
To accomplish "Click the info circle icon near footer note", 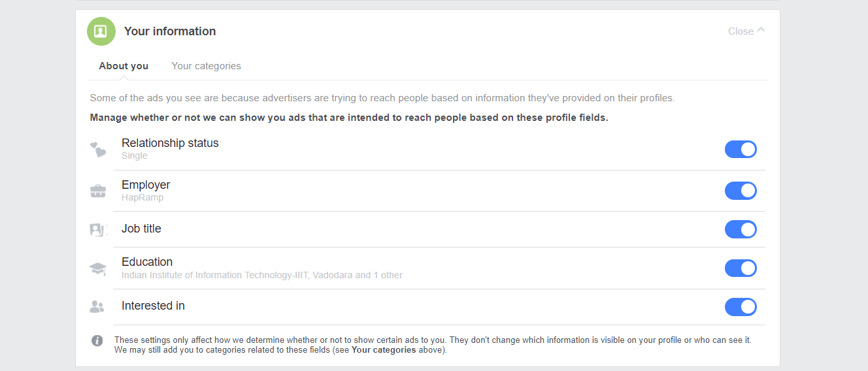I will (x=97, y=340).
